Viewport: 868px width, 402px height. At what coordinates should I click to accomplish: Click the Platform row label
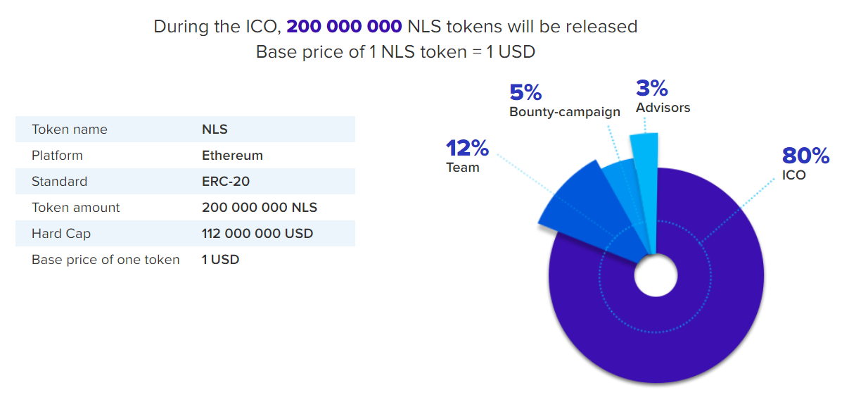tap(57, 156)
